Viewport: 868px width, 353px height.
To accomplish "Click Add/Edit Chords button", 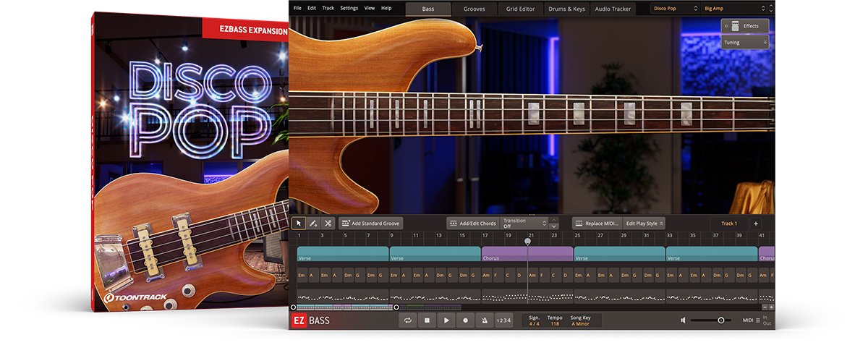I will coord(472,224).
